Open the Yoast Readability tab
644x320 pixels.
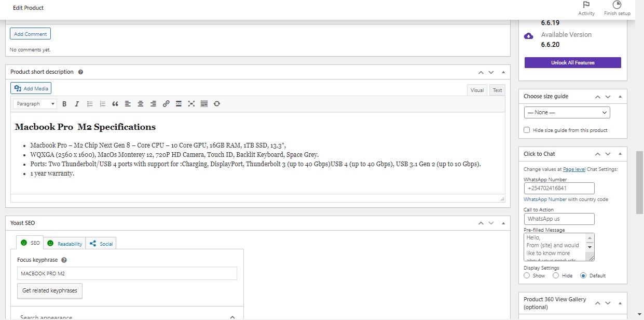point(64,243)
